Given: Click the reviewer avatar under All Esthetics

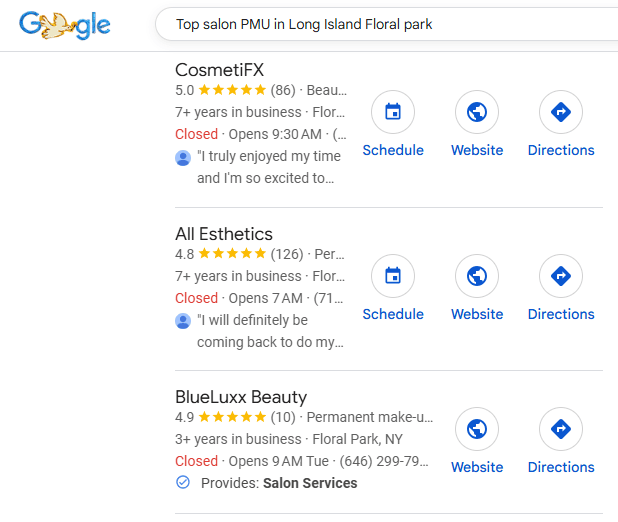Looking at the screenshot, I should tap(183, 321).
